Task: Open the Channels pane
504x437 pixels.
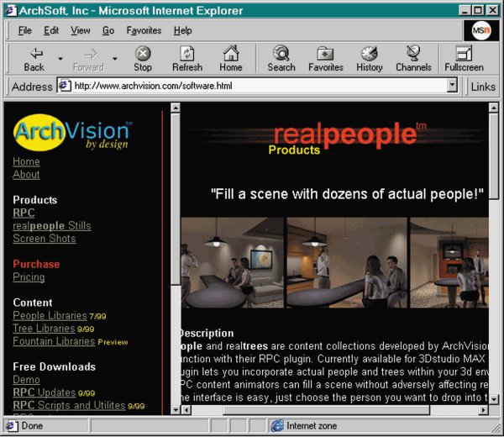Action: tap(413, 59)
